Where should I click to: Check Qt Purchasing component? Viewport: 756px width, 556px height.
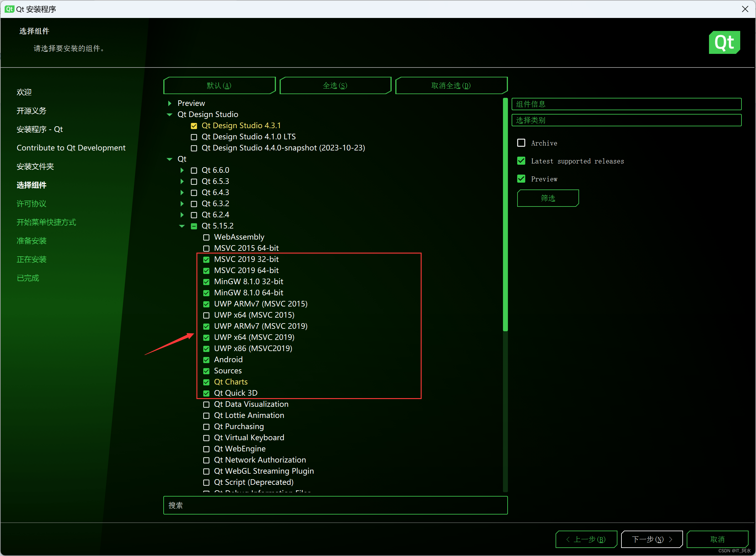coord(206,427)
